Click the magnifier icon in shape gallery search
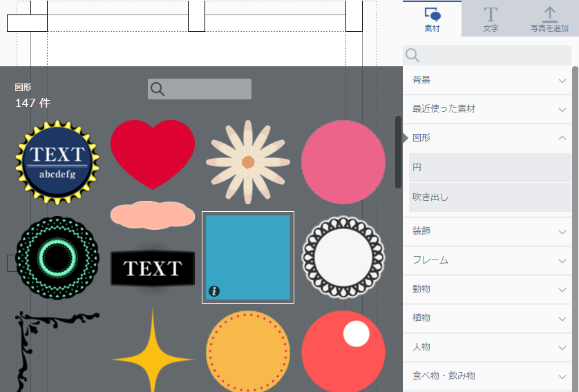Screen dimensions: 579x392 pos(158,89)
